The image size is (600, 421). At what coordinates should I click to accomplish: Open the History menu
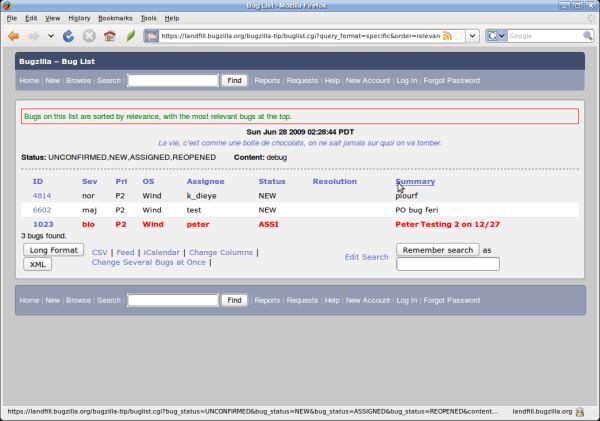[x=79, y=18]
